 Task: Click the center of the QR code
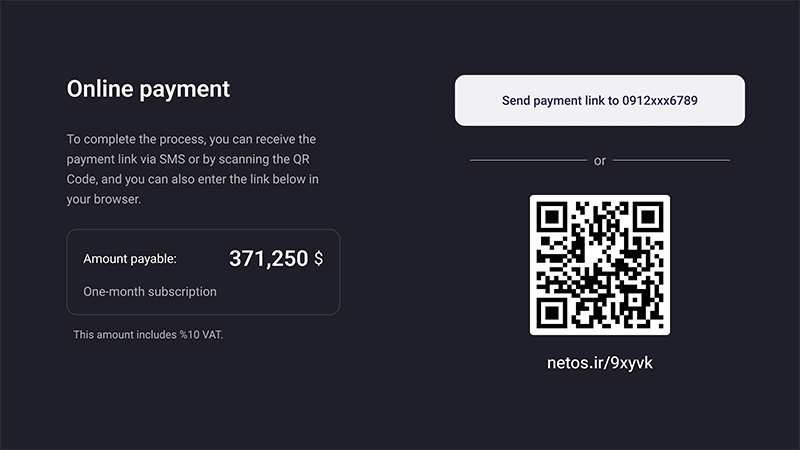599,265
